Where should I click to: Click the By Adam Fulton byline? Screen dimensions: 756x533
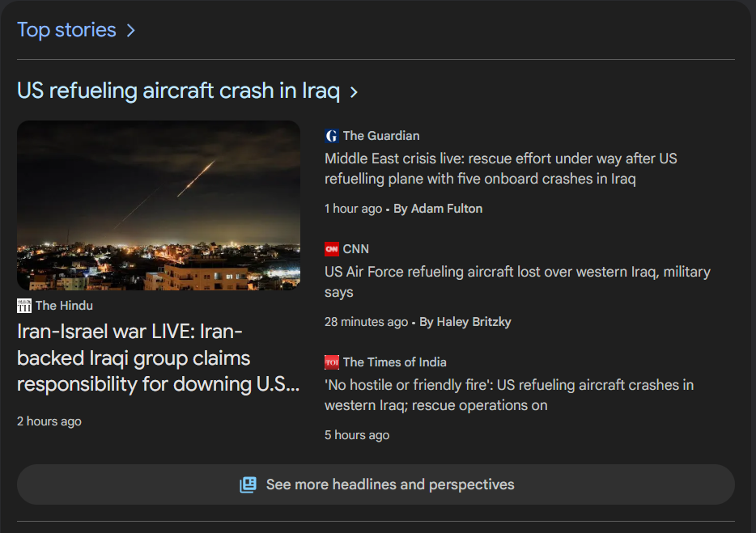438,209
